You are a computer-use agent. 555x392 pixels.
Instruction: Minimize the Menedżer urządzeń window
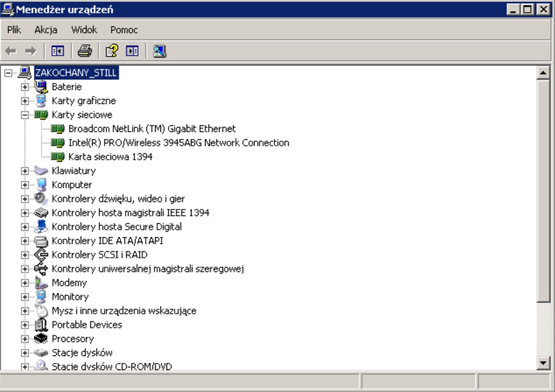pyautogui.click(x=513, y=10)
